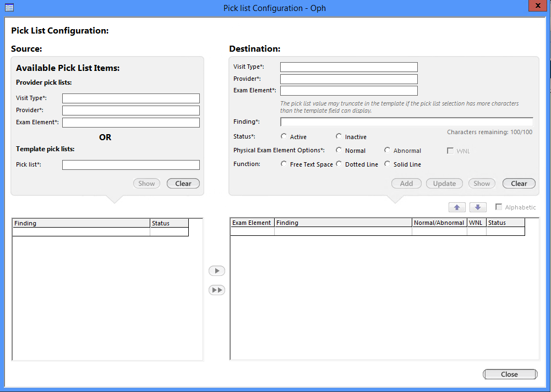This screenshot has height=392, width=551.
Task: Tick the WNL checkbox
Action: [450, 151]
